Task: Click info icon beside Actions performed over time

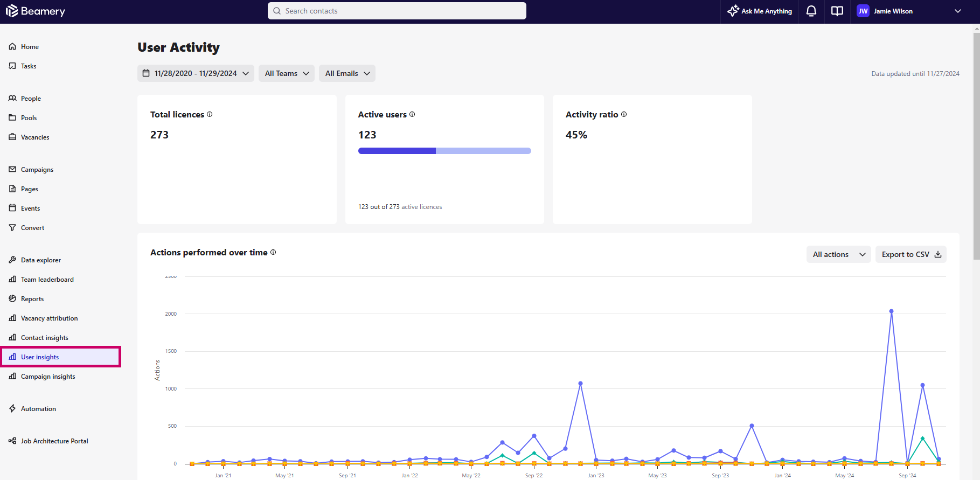Action: point(273,252)
